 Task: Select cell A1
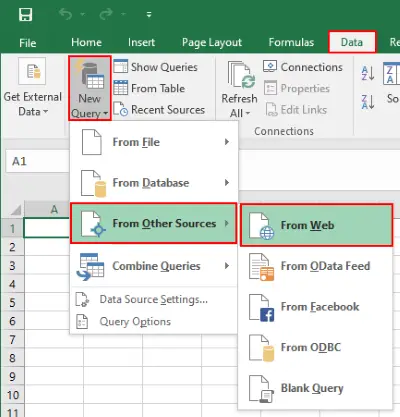47,228
